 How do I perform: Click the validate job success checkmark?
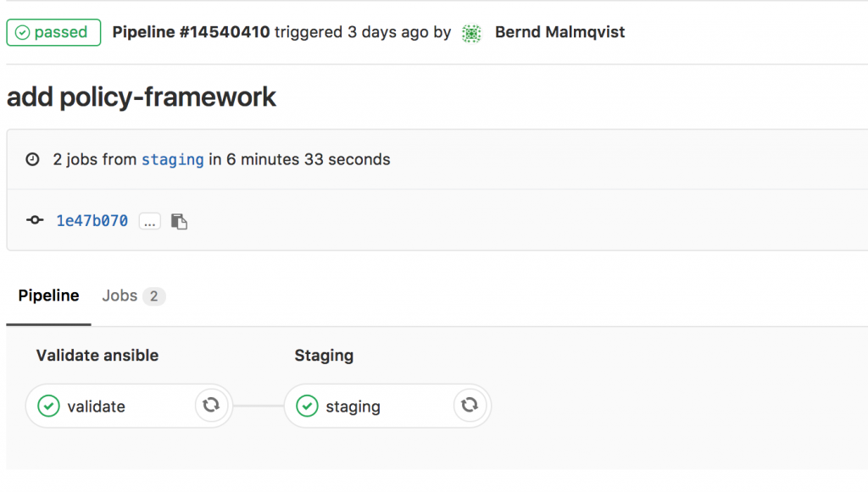pyautogui.click(x=48, y=406)
